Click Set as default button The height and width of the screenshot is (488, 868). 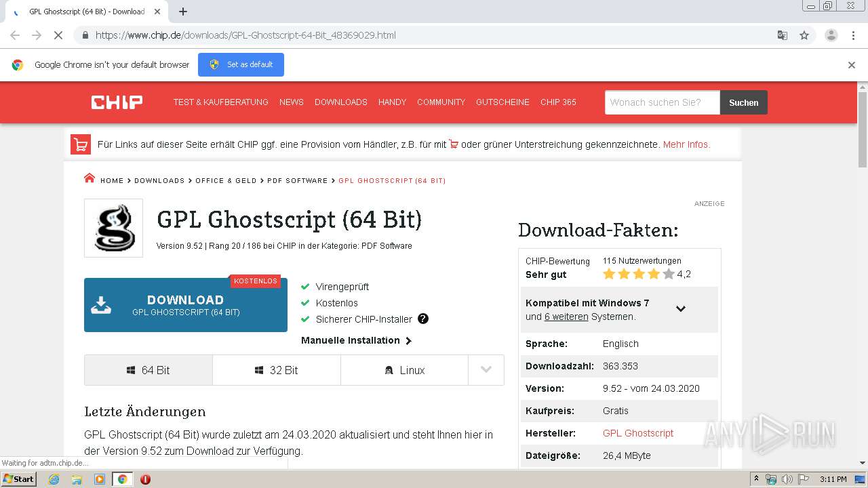[x=241, y=64]
